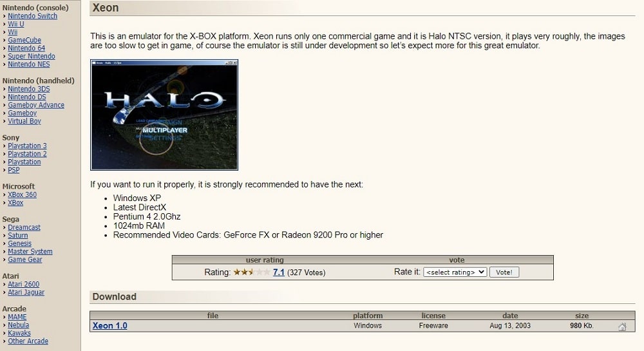Open the Gameboy link
This screenshot has height=351, width=644.
22,113
